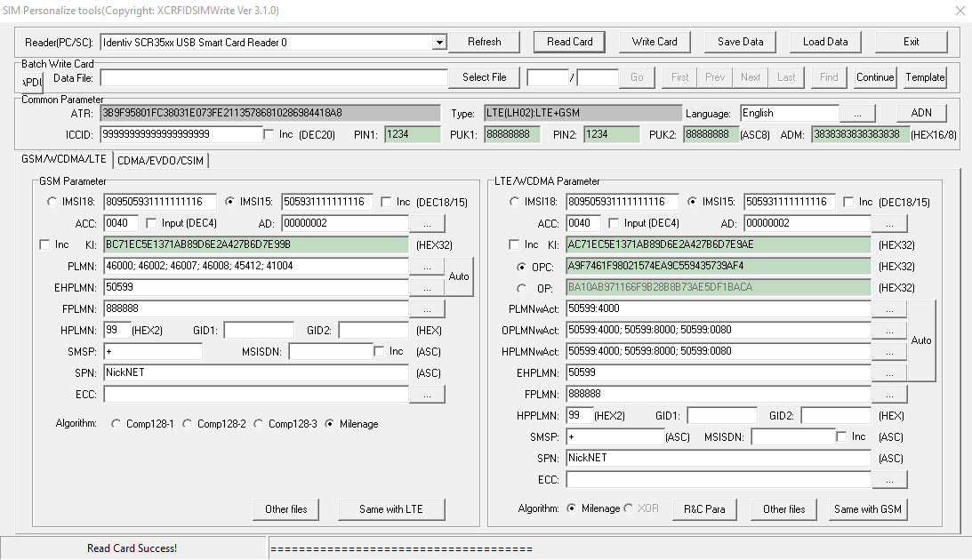Select the GSM Milenage algorithm radio

click(329, 424)
